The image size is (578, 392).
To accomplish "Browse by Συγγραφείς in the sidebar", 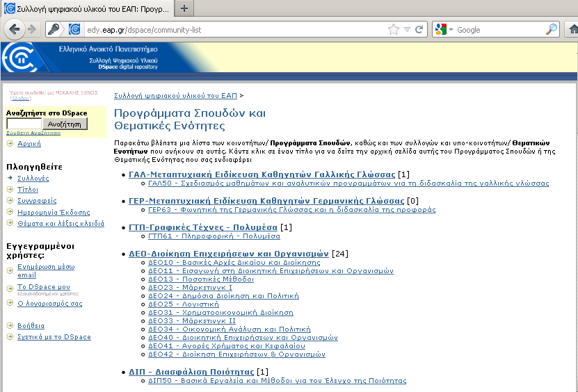I will coord(37,201).
